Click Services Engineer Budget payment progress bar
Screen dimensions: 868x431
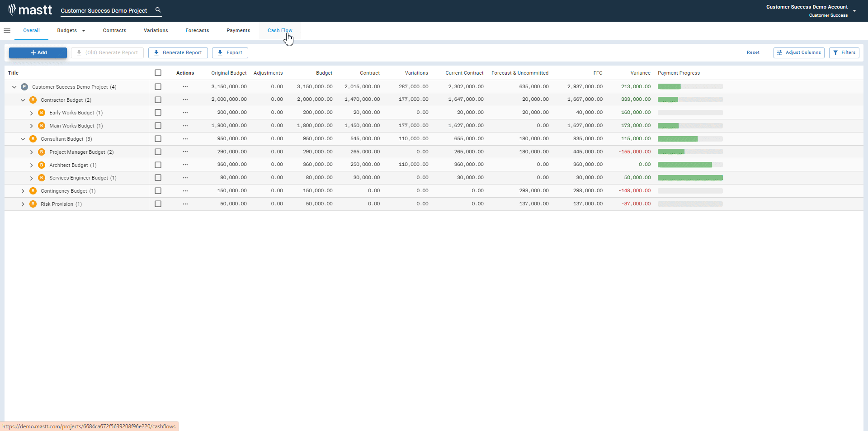click(x=690, y=178)
